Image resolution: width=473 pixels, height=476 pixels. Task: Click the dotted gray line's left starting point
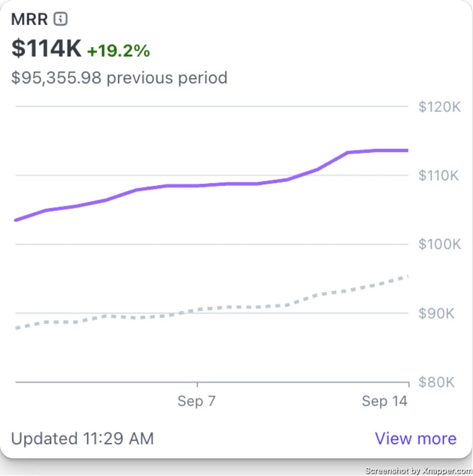[x=17, y=328]
